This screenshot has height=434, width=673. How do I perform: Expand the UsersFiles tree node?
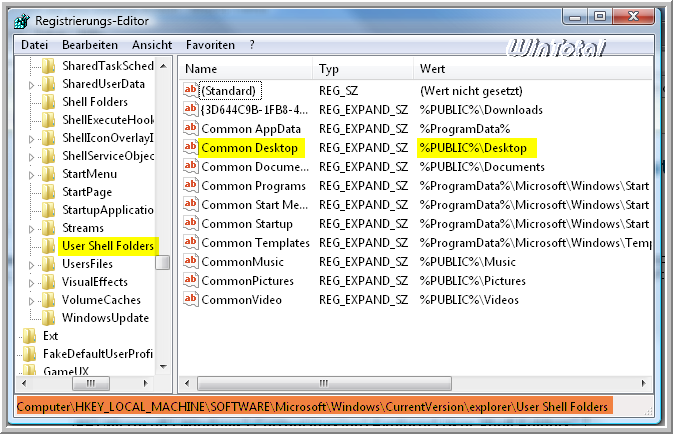pos(31,265)
